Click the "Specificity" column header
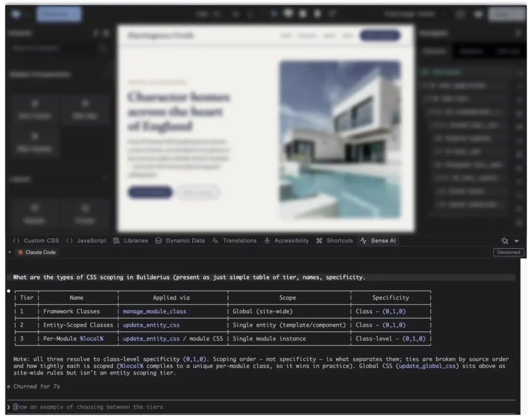The image size is (532, 420). point(391,297)
